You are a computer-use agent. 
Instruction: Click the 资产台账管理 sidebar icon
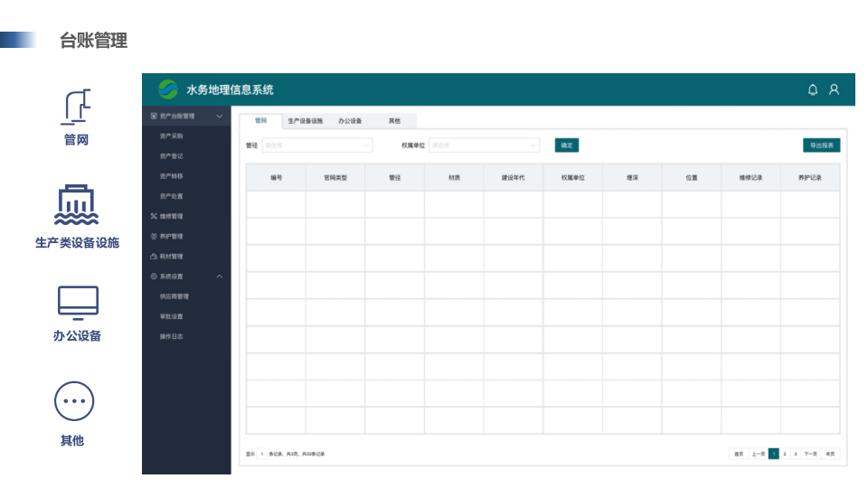[154, 117]
